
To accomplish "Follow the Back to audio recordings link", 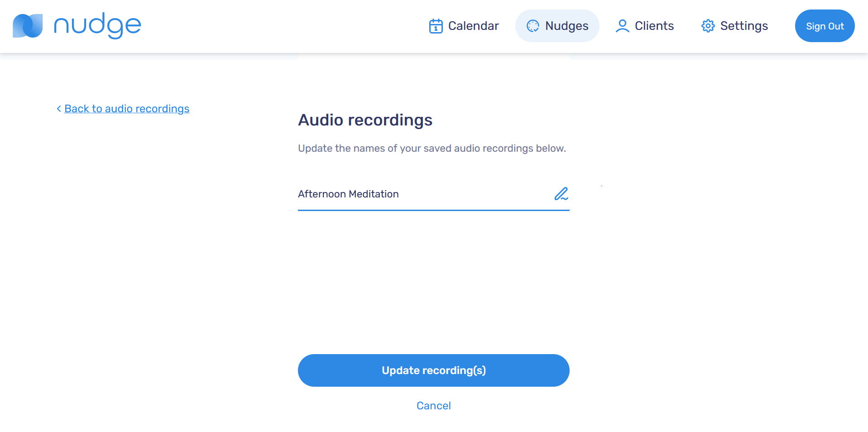I will (x=127, y=109).
